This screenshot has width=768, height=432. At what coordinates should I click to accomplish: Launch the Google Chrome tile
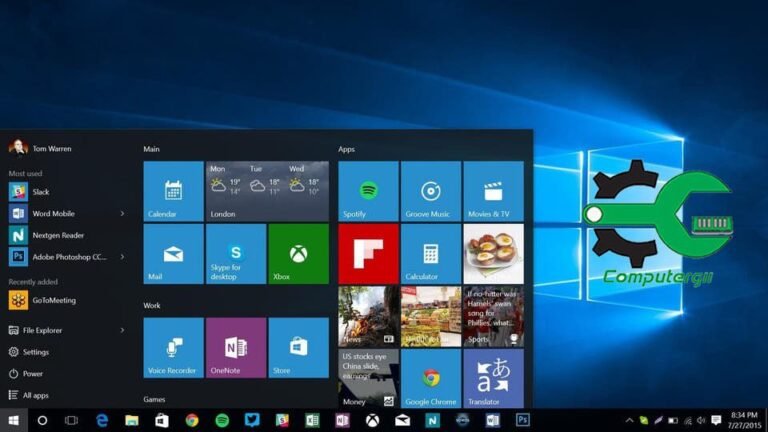431,379
